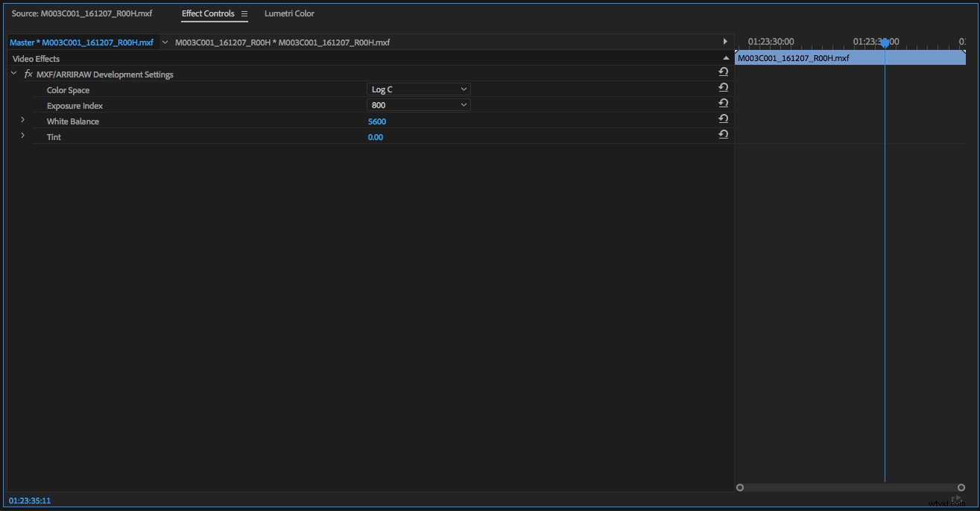Reset the White Balance parameter
Viewport: 980px width, 511px height.
(x=723, y=119)
